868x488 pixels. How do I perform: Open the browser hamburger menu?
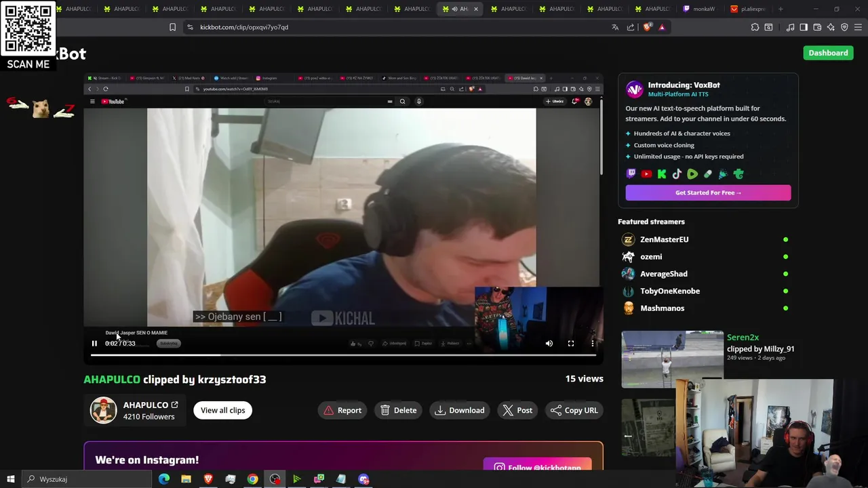858,27
